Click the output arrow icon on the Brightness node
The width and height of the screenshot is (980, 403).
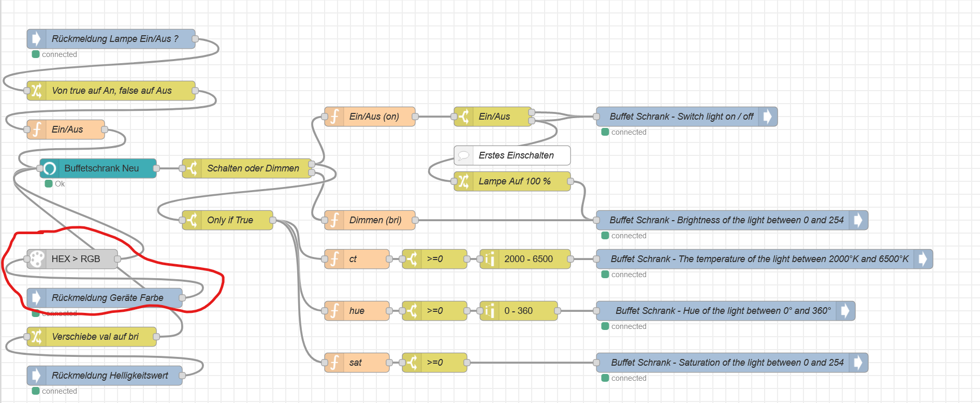[858, 220]
